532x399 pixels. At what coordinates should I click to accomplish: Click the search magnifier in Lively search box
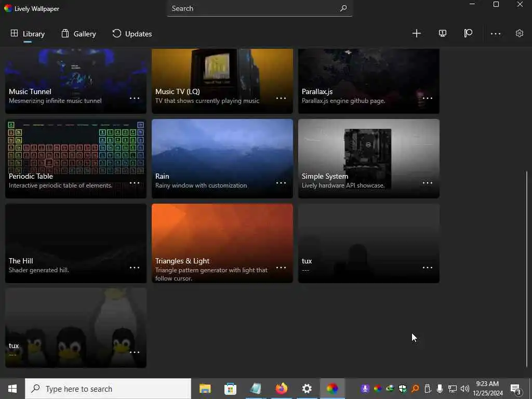coord(343,8)
